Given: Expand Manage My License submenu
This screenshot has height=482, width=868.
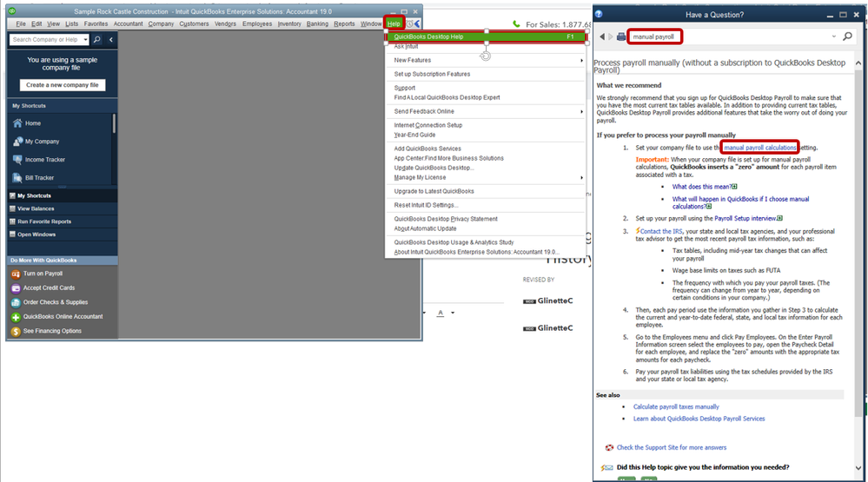Looking at the screenshot, I should click(x=581, y=178).
